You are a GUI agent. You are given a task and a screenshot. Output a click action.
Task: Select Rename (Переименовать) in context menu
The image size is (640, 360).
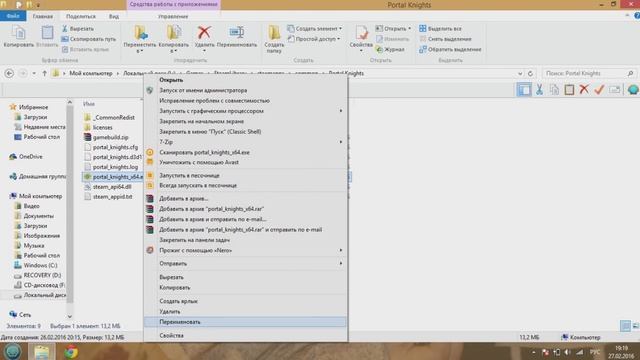coord(245,322)
